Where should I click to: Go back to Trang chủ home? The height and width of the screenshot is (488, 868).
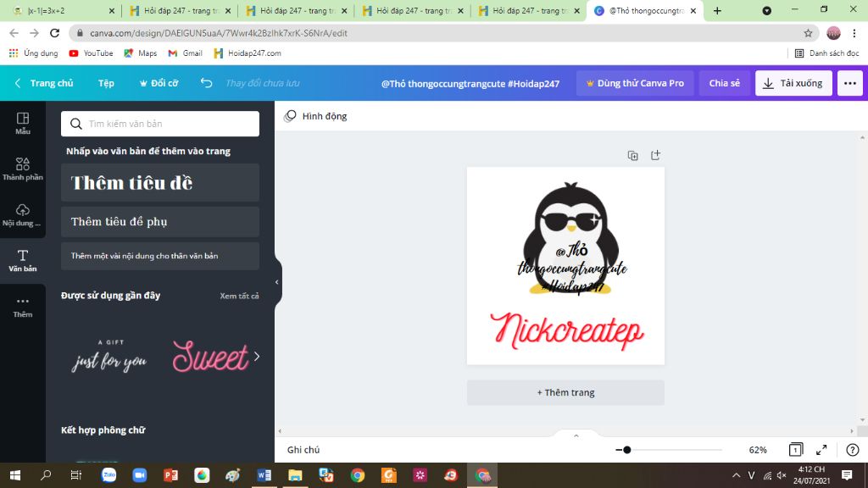click(x=44, y=83)
